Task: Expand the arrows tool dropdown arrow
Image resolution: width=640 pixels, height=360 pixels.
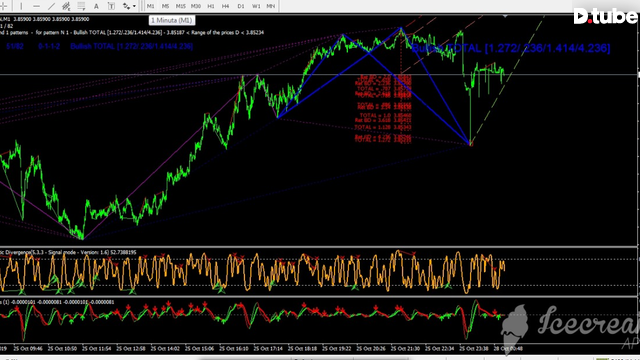Action: pos(134,6)
